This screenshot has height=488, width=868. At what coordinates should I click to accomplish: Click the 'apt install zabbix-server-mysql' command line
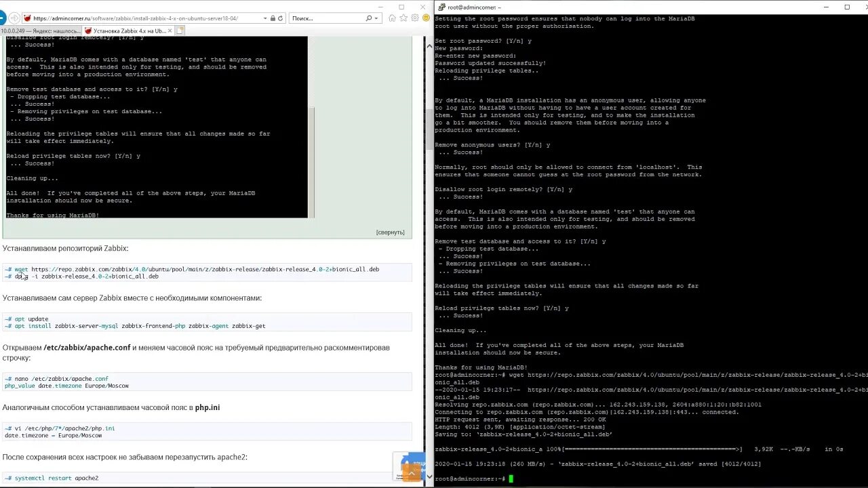click(x=135, y=325)
